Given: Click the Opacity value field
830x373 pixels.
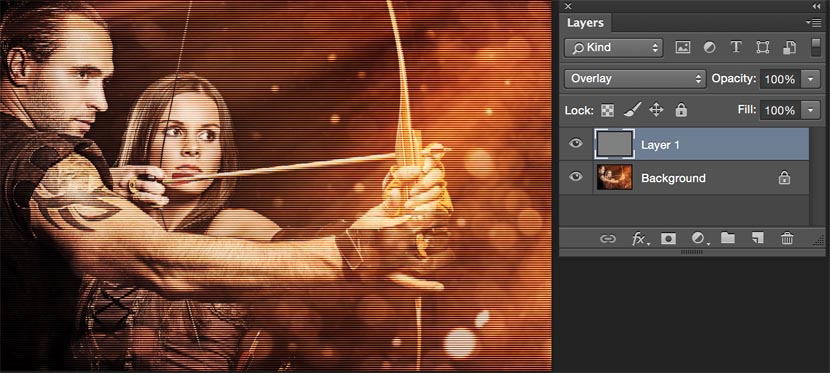Looking at the screenshot, I should [780, 79].
